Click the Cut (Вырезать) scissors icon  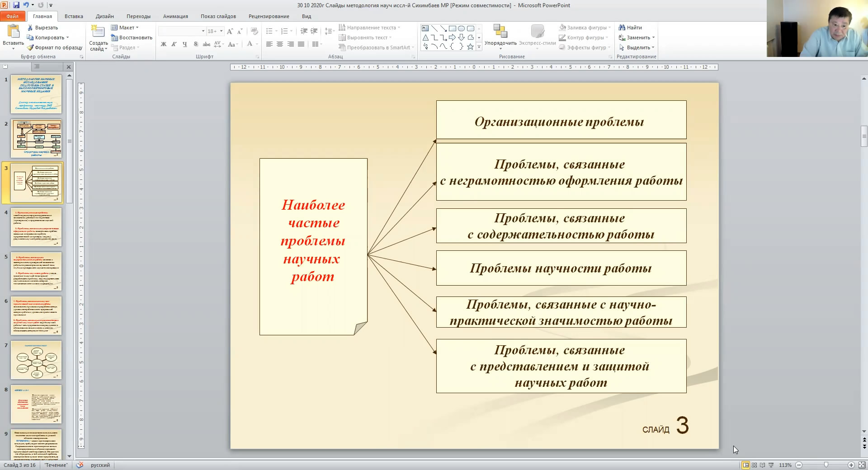point(30,28)
